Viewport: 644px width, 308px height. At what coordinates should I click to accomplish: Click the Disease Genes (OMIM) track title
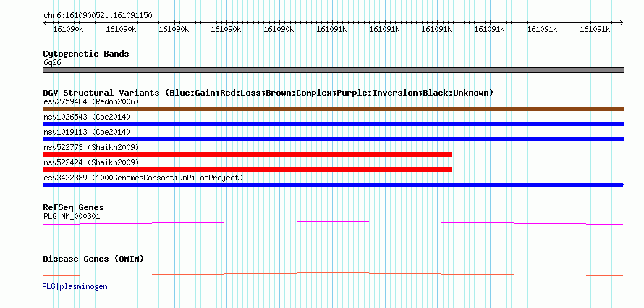[93, 259]
